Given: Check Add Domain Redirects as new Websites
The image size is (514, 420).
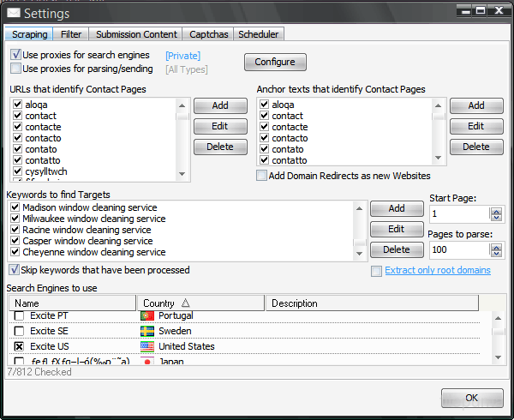Looking at the screenshot, I should (x=262, y=176).
